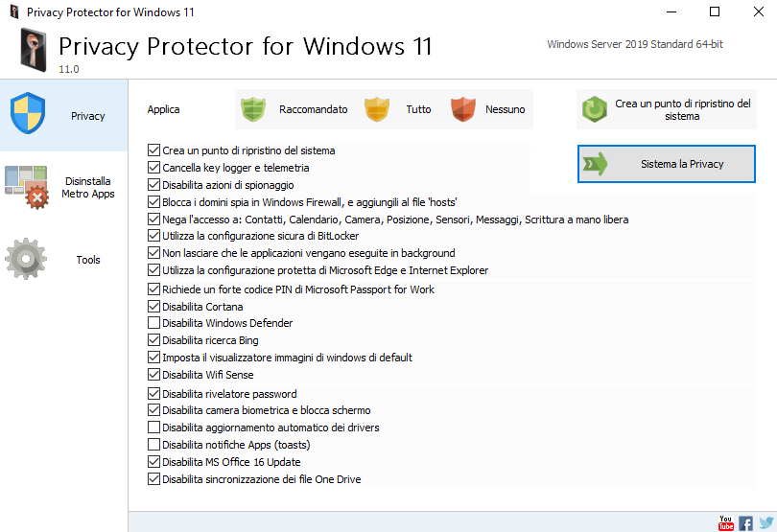Select the Privacy sidebar tab
The image size is (777, 532).
[x=64, y=115]
